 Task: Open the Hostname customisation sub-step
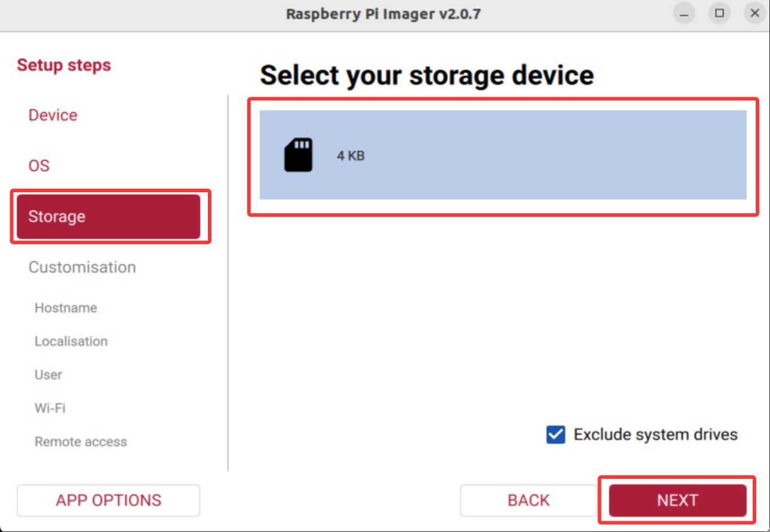pyautogui.click(x=66, y=308)
